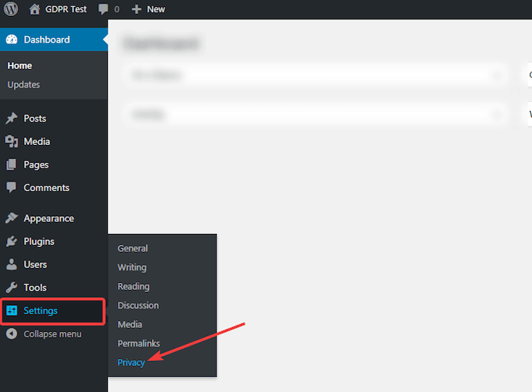Open the New content menu
This screenshot has width=532, height=392.
[x=155, y=9]
